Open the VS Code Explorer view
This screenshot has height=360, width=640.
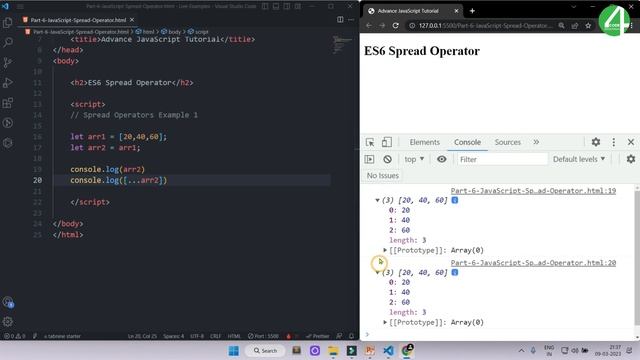pyautogui.click(x=8, y=22)
